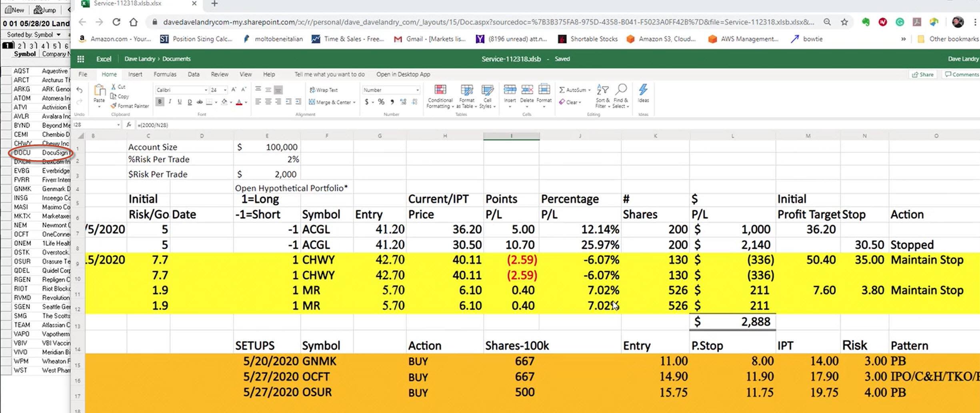Undo the last action in Excel
980x413 pixels.
click(79, 90)
